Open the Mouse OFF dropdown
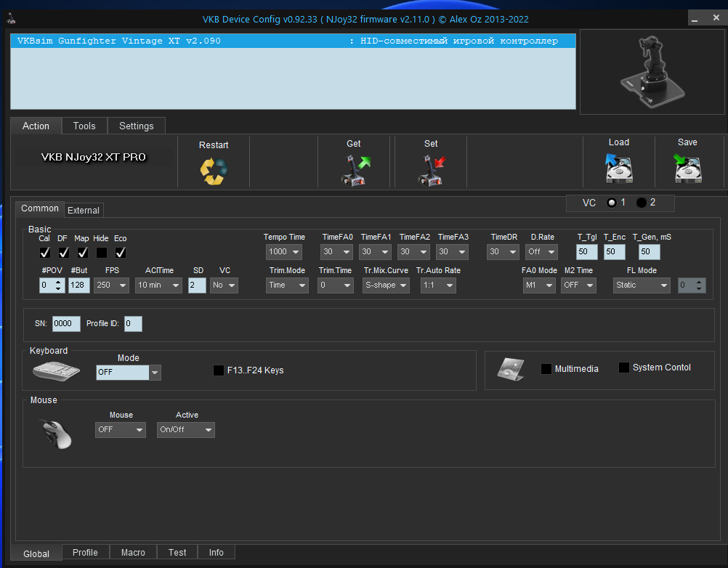728x568 pixels. point(121,430)
